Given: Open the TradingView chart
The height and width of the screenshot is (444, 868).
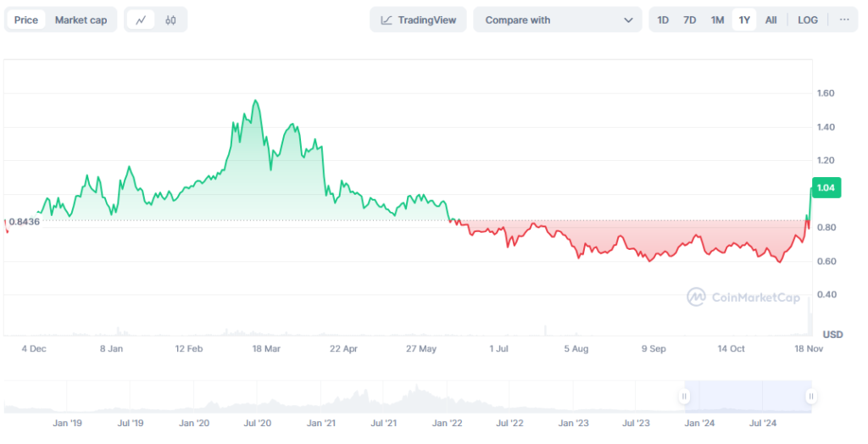Looking at the screenshot, I should (418, 19).
